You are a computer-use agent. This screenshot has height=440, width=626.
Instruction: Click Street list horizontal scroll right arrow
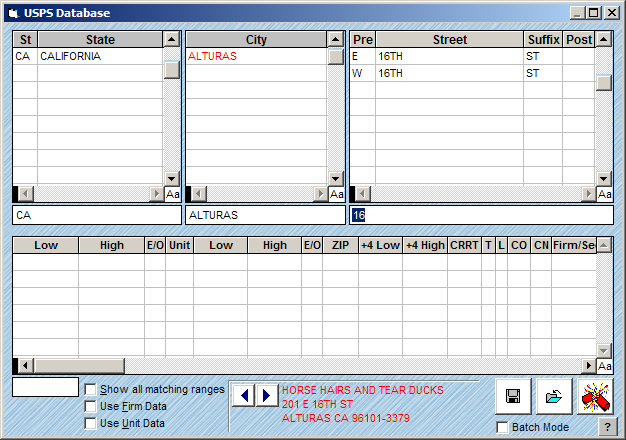pyautogui.click(x=588, y=194)
